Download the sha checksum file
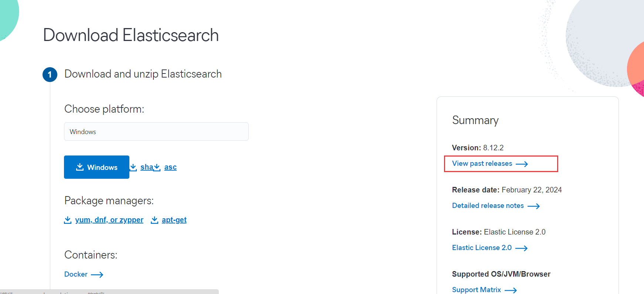The width and height of the screenshot is (644, 294). point(147,167)
